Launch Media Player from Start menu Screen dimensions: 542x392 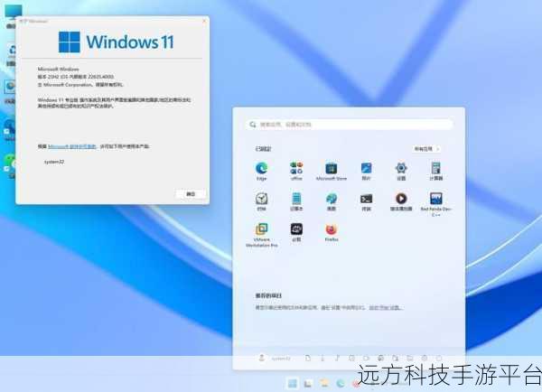click(401, 201)
